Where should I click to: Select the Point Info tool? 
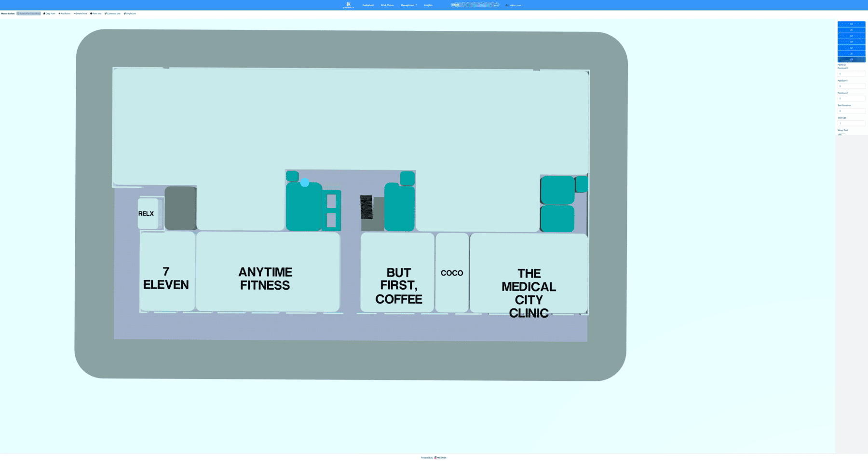click(x=96, y=14)
